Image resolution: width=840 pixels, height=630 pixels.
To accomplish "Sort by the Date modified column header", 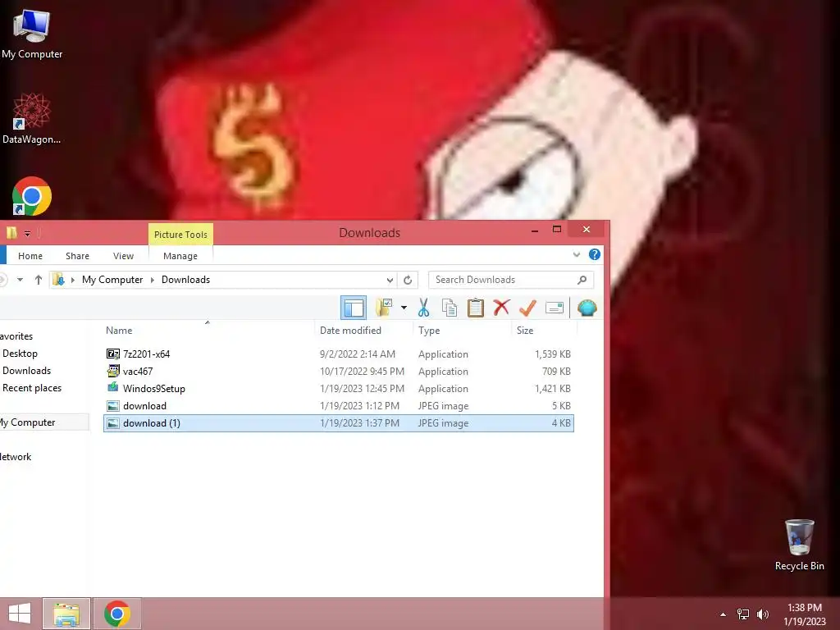I will 351,331.
